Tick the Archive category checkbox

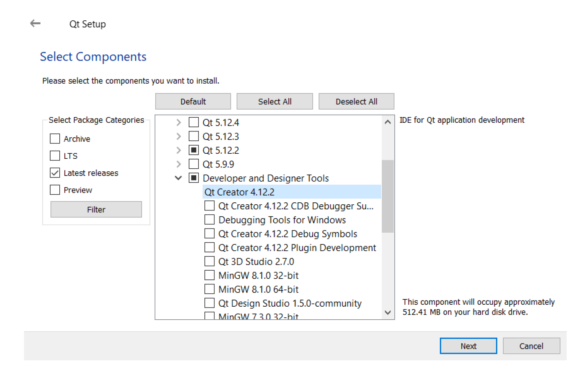(55, 138)
